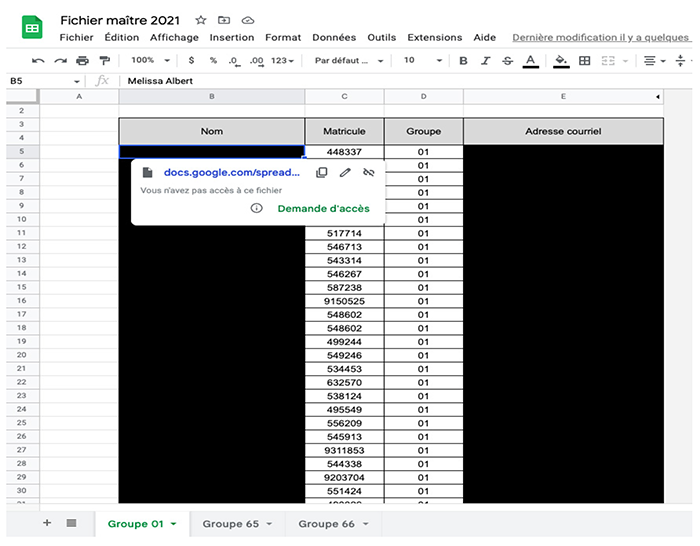The image size is (700, 546).
Task: Open the Dernière modification history link
Action: [x=600, y=38]
